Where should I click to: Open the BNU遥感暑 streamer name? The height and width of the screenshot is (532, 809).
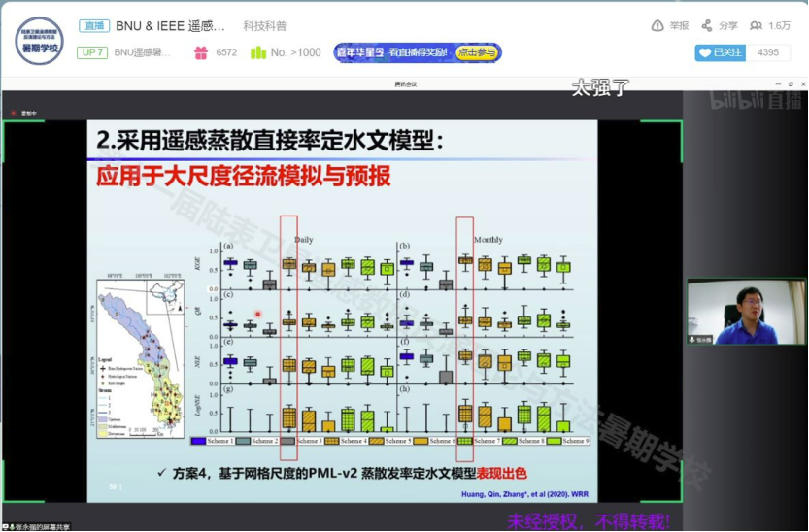click(142, 52)
